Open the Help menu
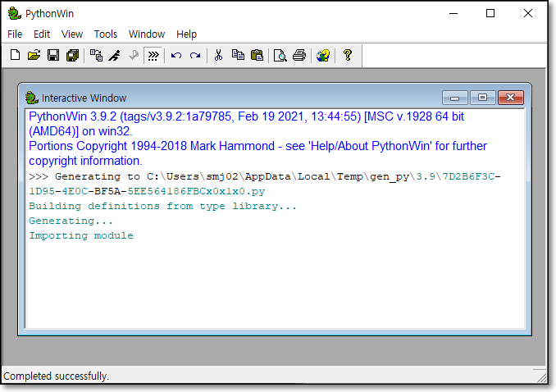 (186, 34)
